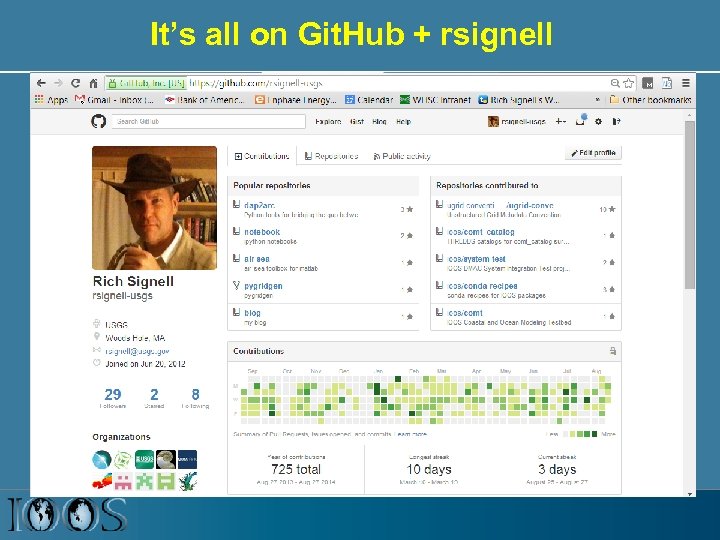The width and height of the screenshot is (720, 540).
Task: Click the GitHub octocat logo
Action: pos(98,121)
